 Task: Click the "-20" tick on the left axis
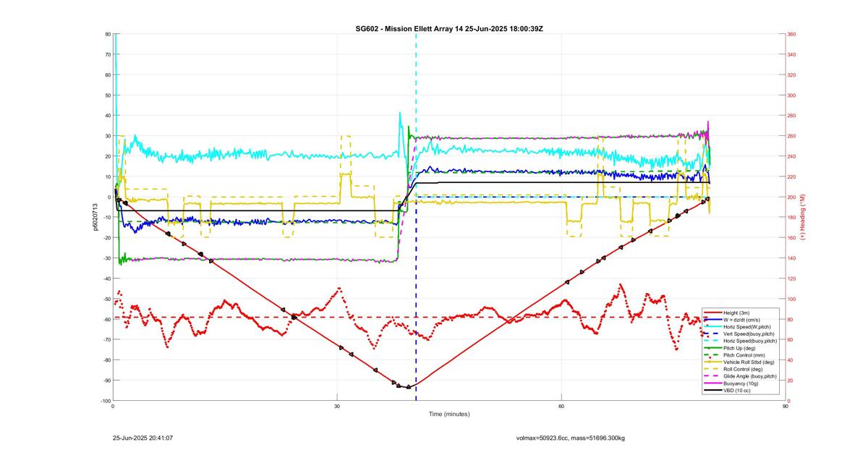[106, 238]
